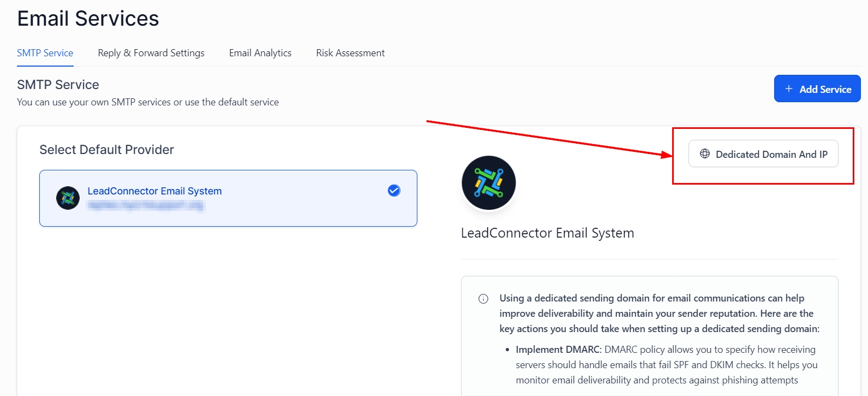Click the Email Services page title
Screen dimensions: 868x396
point(88,19)
